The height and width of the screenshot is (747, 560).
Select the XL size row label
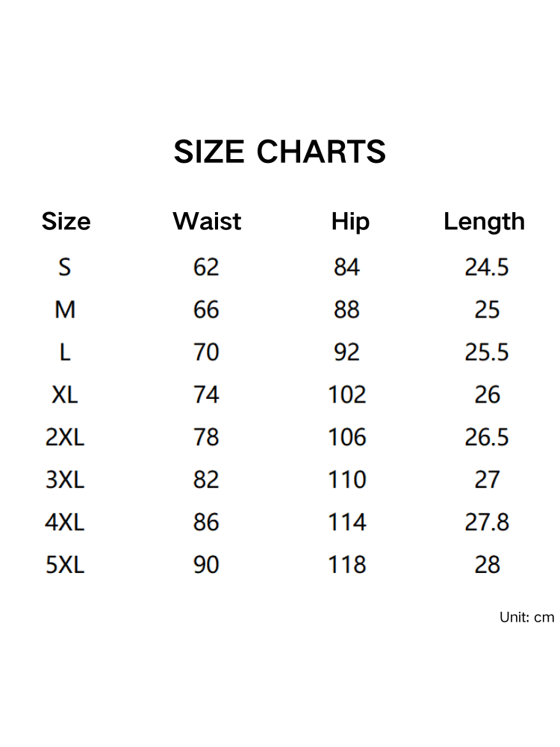[65, 394]
